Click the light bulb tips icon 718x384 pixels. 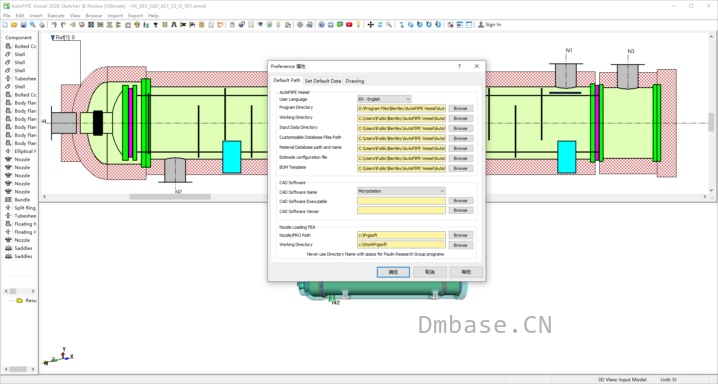click(x=359, y=25)
